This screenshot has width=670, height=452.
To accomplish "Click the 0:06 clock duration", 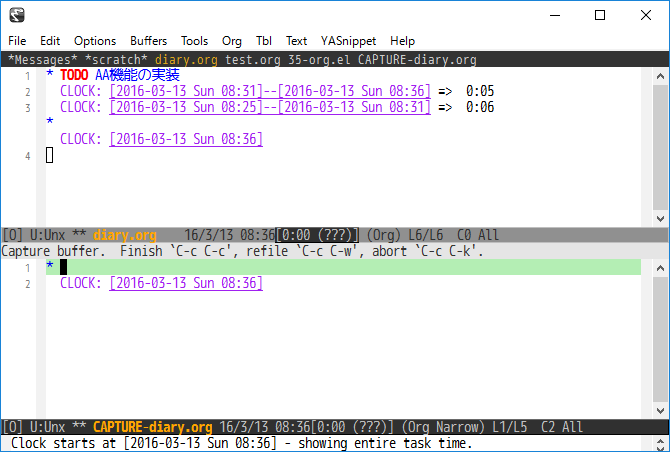I will pyautogui.click(x=480, y=107).
